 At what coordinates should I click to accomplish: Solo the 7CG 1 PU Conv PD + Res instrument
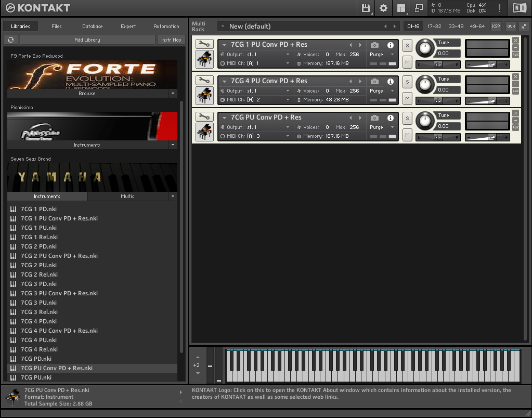408,45
